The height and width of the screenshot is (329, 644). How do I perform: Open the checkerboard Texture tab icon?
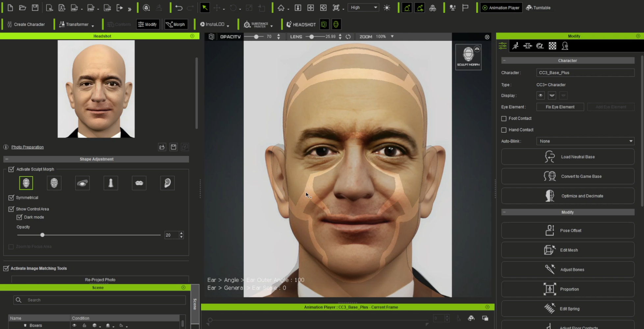pos(553,46)
